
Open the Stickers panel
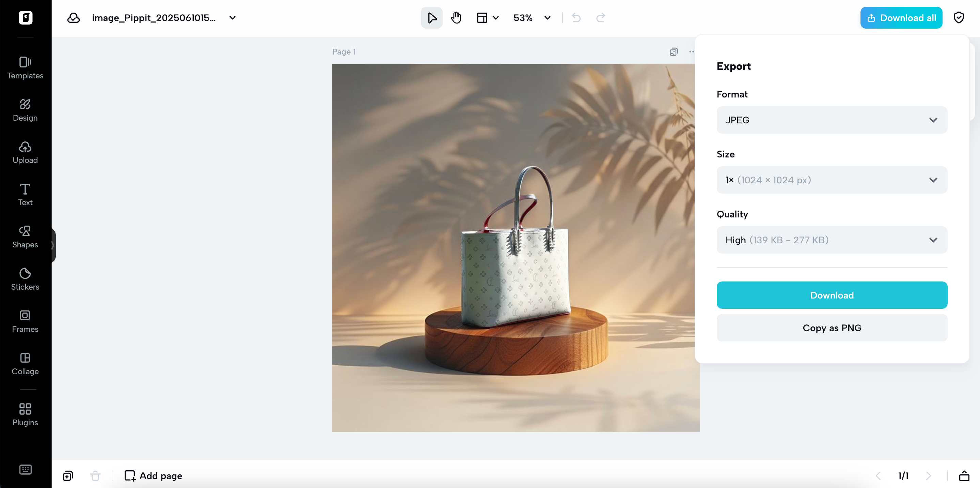(25, 279)
